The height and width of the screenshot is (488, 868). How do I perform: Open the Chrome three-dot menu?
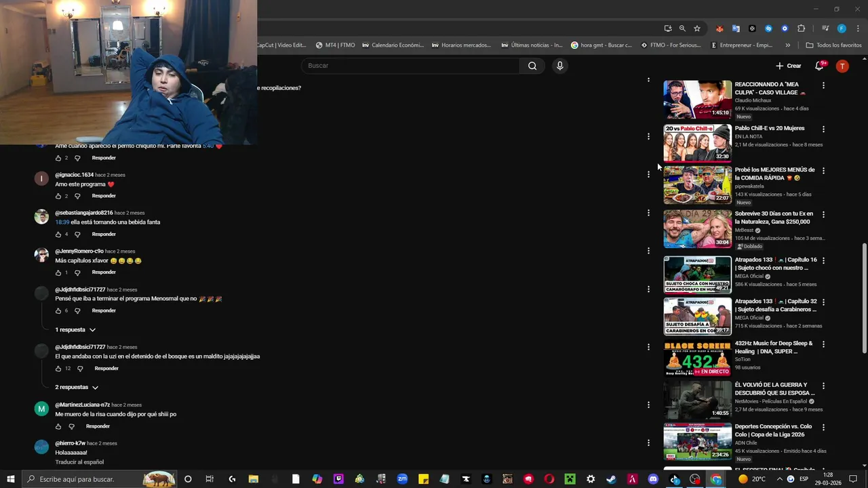pyautogui.click(x=859, y=28)
